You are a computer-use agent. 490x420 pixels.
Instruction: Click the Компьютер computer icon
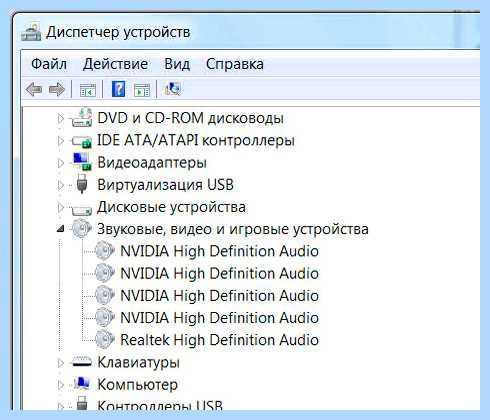coord(82,383)
